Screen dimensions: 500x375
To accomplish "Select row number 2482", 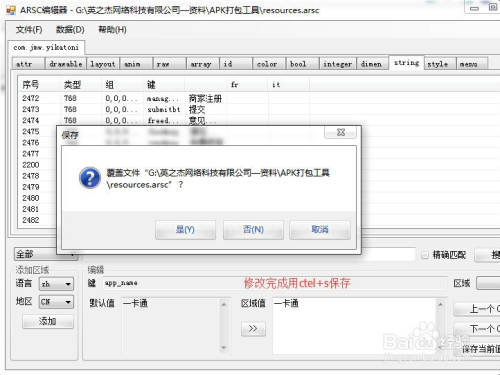I will coord(31,220).
